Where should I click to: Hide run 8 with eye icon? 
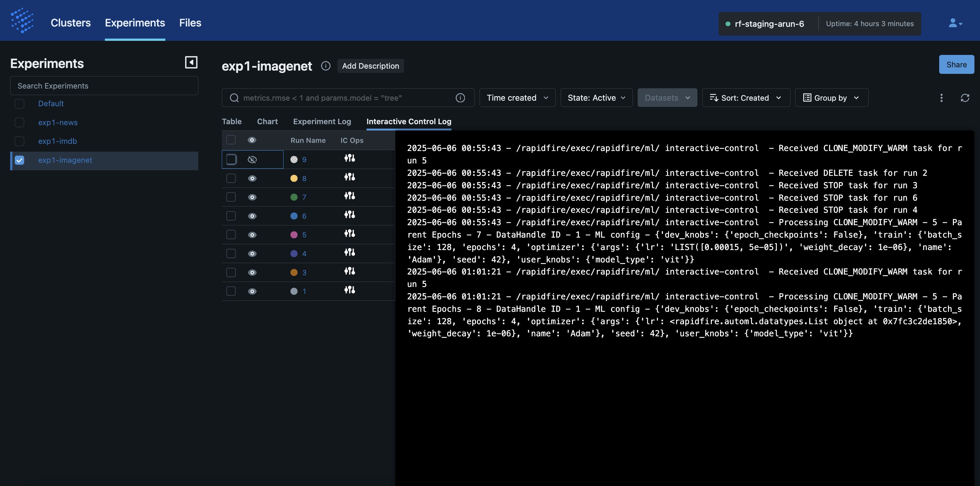pyautogui.click(x=252, y=178)
